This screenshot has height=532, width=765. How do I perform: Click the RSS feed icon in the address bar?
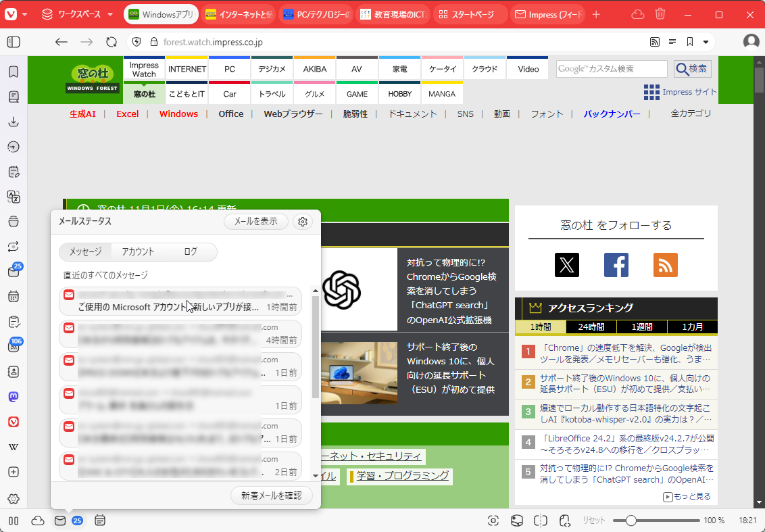[x=654, y=41]
